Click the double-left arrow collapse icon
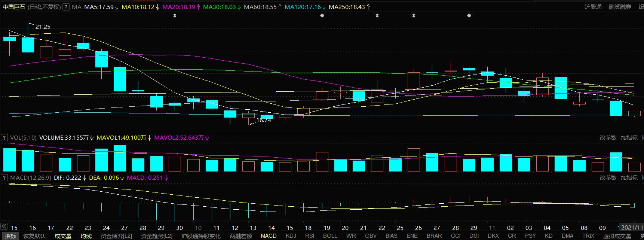This screenshot has width=644, height=240. click(x=4, y=227)
